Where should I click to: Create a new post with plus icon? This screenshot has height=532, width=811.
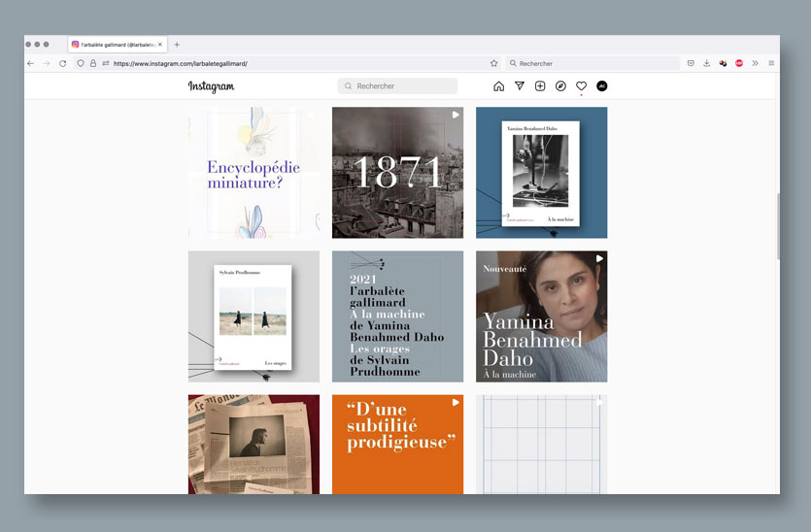[540, 86]
